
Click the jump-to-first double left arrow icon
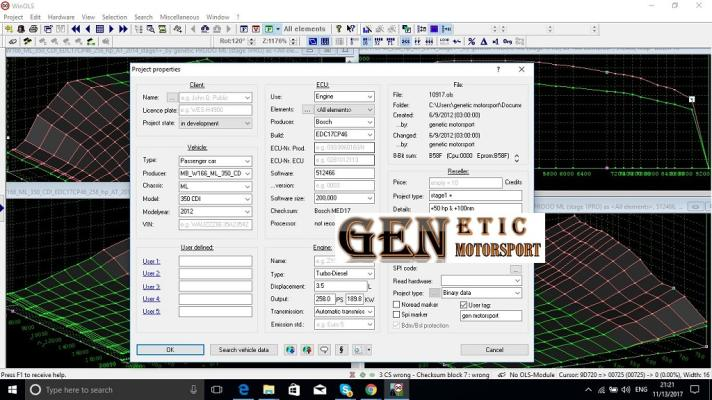74,29
